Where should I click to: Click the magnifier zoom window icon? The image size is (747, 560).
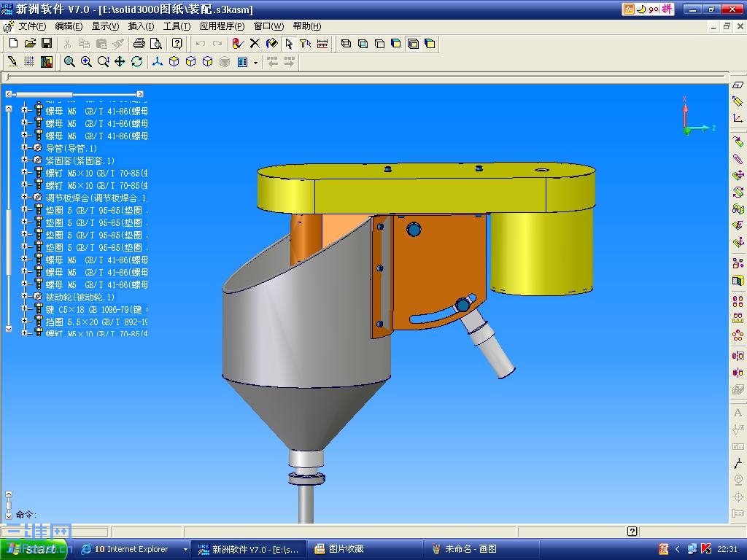tap(69, 62)
